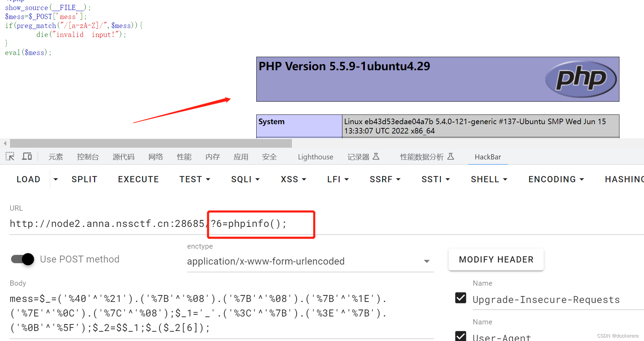Toggle the device toolbar icon
This screenshot has height=341, width=644.
tap(27, 157)
